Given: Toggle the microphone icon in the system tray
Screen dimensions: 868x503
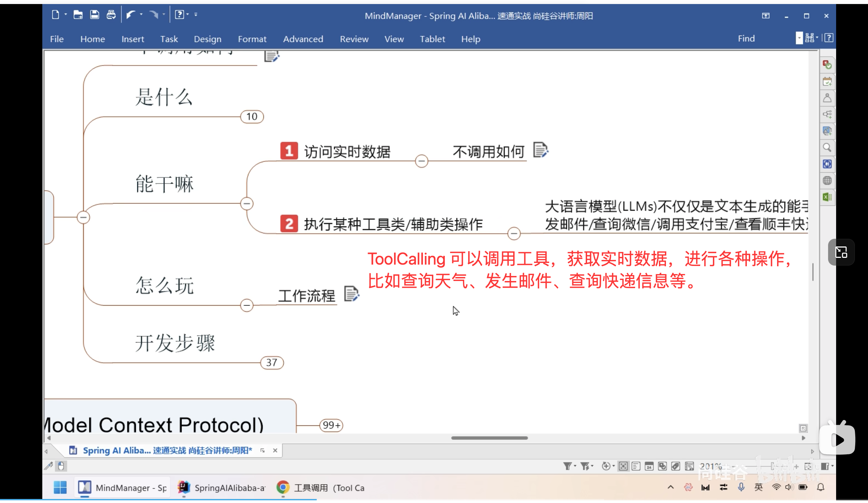Looking at the screenshot, I should tap(741, 487).
